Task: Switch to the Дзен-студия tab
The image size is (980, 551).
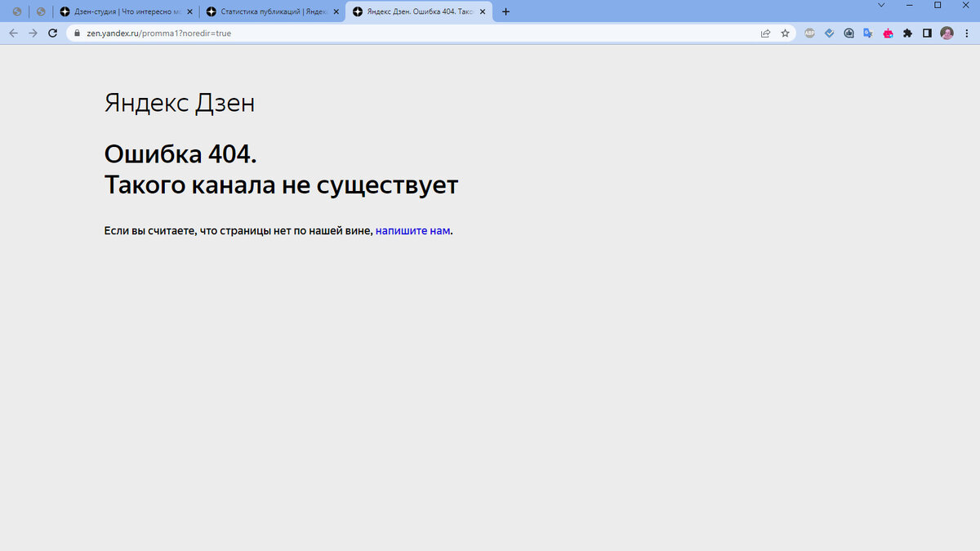Action: tap(127, 11)
